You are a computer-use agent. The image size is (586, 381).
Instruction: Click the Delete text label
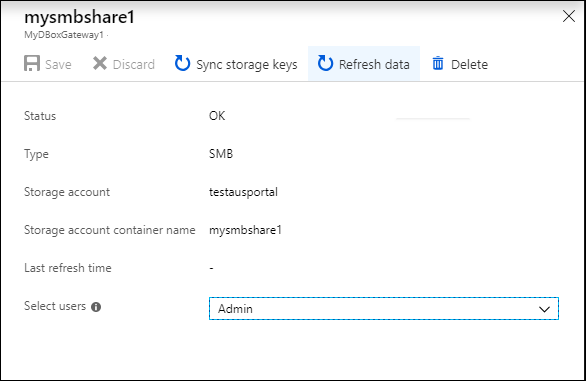(x=469, y=65)
